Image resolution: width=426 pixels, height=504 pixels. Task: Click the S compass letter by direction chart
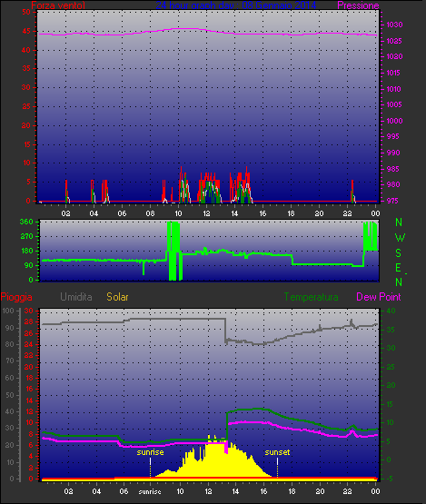[399, 253]
